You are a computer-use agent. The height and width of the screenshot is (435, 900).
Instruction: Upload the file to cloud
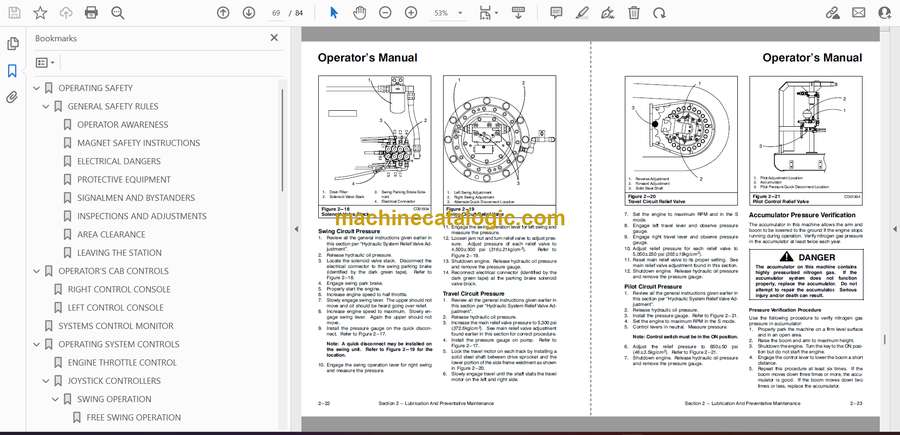click(x=66, y=13)
